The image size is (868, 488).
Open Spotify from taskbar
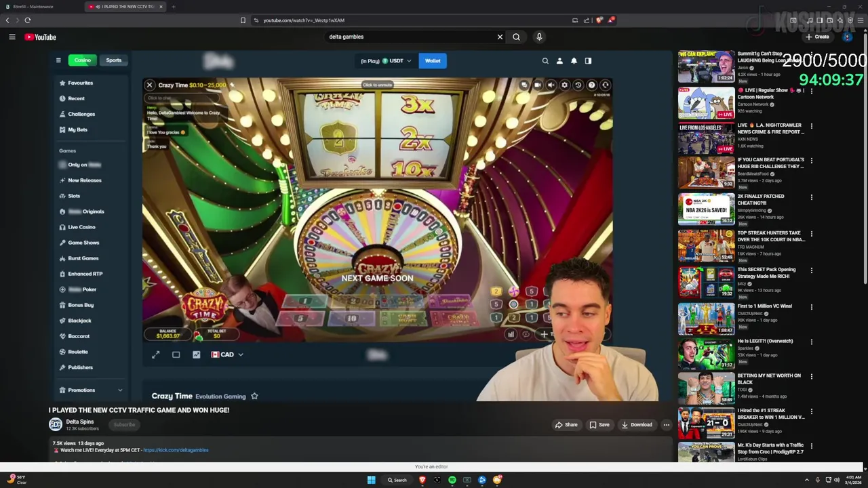click(452, 480)
